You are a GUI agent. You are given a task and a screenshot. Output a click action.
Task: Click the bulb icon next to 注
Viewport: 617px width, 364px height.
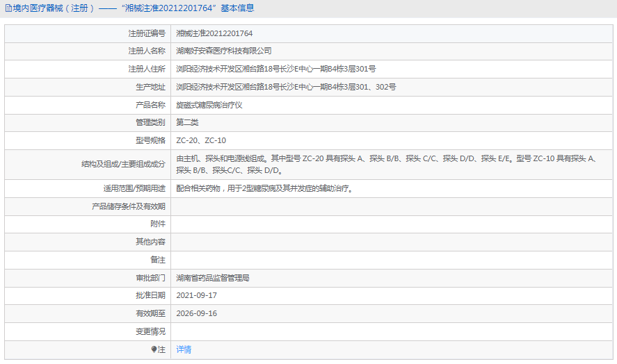pos(154,349)
